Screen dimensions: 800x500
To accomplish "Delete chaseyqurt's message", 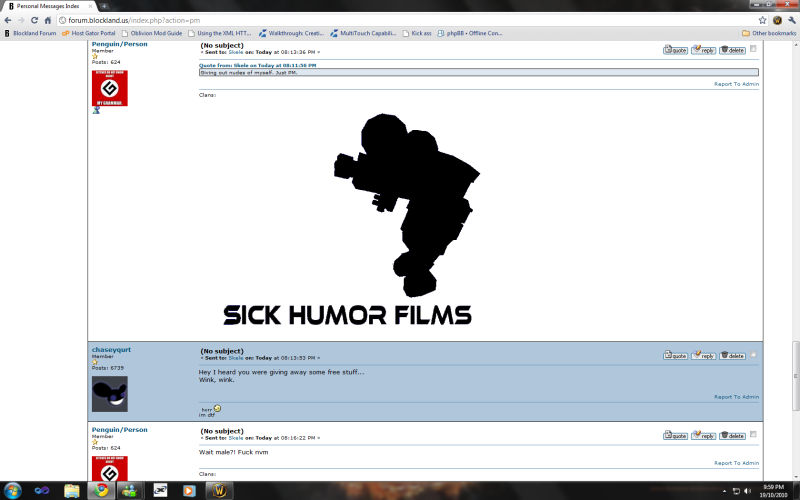I will coord(733,356).
